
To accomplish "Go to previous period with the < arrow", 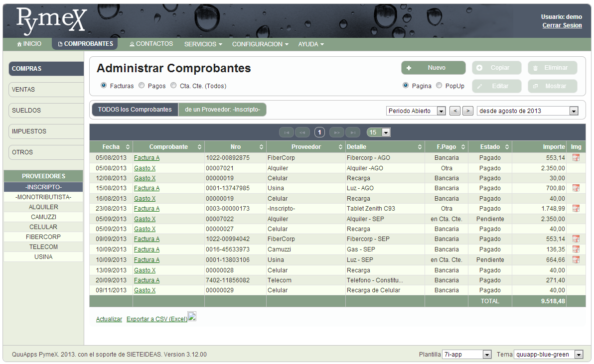I will pyautogui.click(x=454, y=111).
